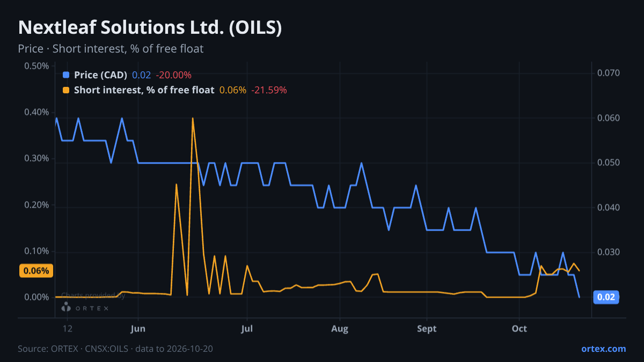Click the -21.59% short interest change value
The width and height of the screenshot is (644, 362).
pos(269,90)
